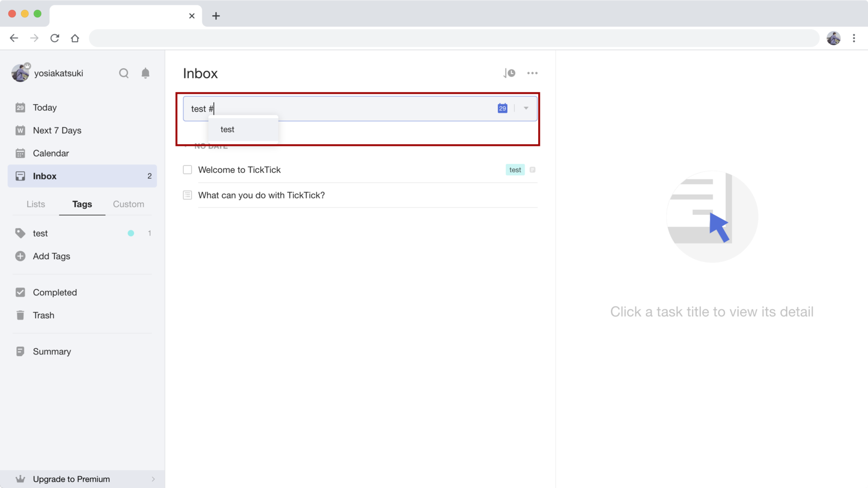Expand the task input dropdown arrow
868x488 pixels.
point(526,108)
